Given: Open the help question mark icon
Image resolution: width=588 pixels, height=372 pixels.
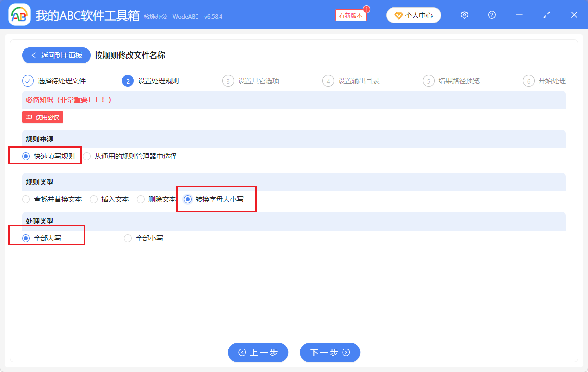Looking at the screenshot, I should [491, 15].
